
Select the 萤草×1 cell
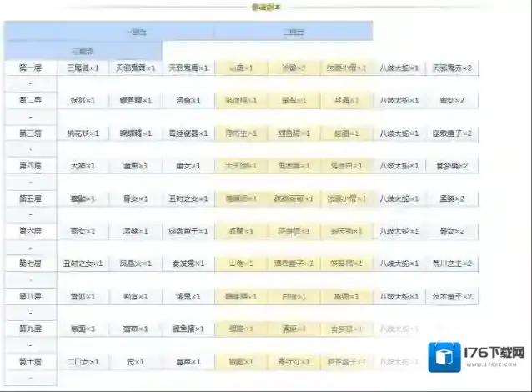click(188, 362)
